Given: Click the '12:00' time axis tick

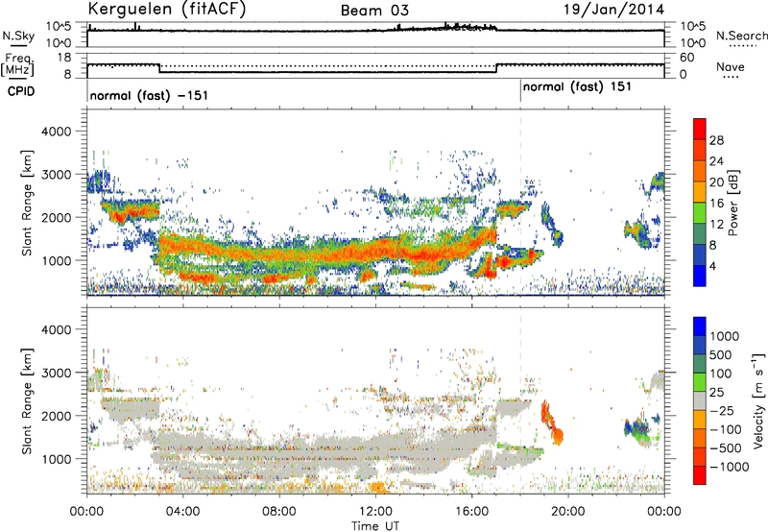Looking at the screenshot, I should click(375, 512).
